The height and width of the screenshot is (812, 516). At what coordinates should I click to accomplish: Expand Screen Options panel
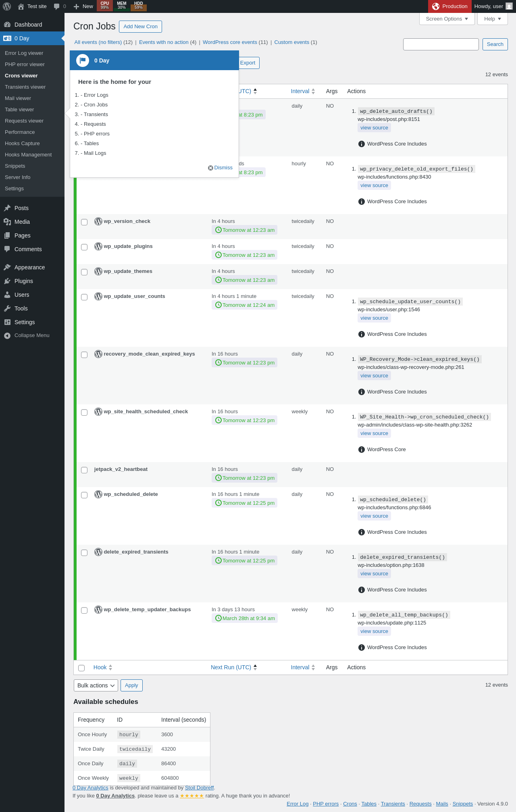[447, 19]
